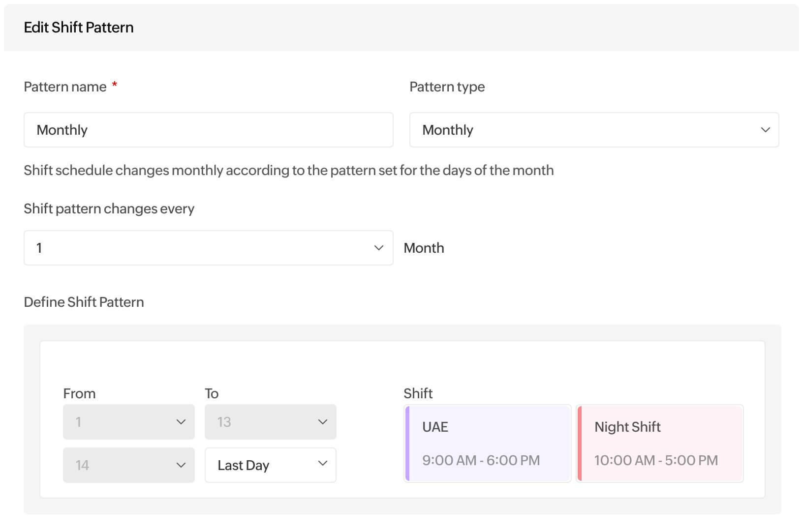Click the chevron beside From value 1
Screen dimensions: 803x532
pyautogui.click(x=181, y=422)
